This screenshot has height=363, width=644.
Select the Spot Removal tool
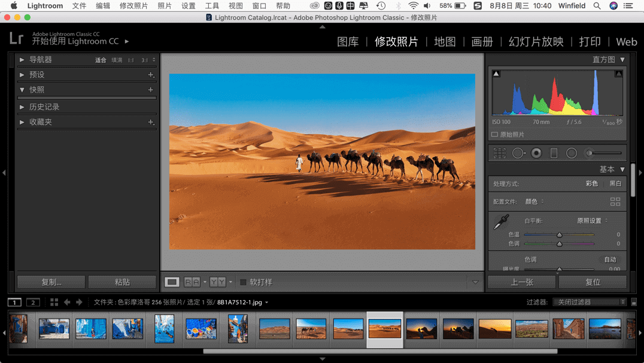tap(518, 153)
